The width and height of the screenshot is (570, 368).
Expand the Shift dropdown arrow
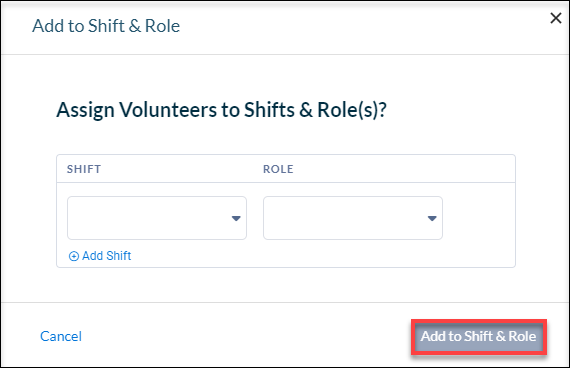point(236,218)
